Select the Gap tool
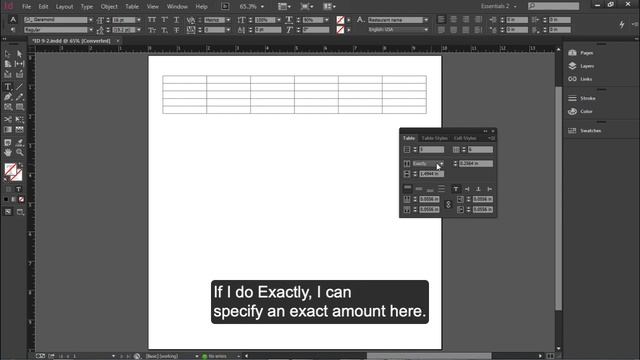 (x=19, y=64)
